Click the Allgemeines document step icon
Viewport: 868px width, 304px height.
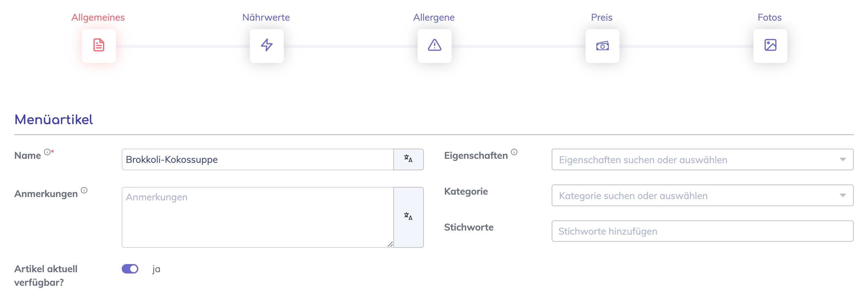[x=99, y=45]
